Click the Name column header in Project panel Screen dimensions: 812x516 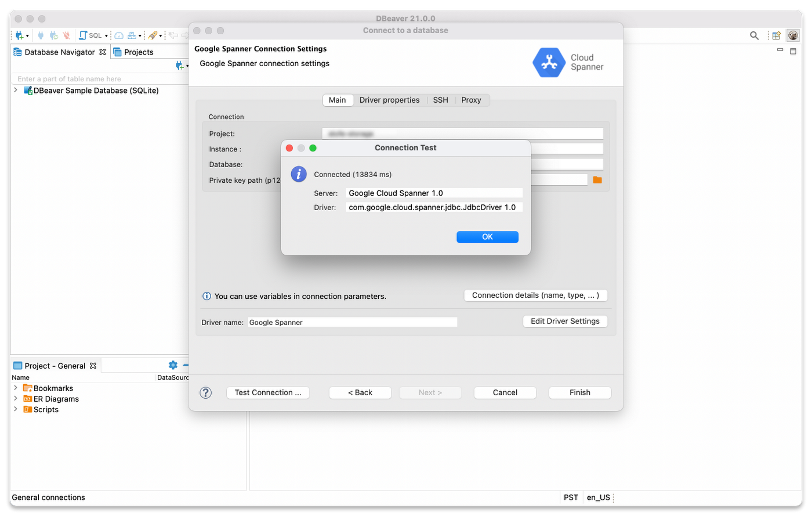tap(21, 377)
